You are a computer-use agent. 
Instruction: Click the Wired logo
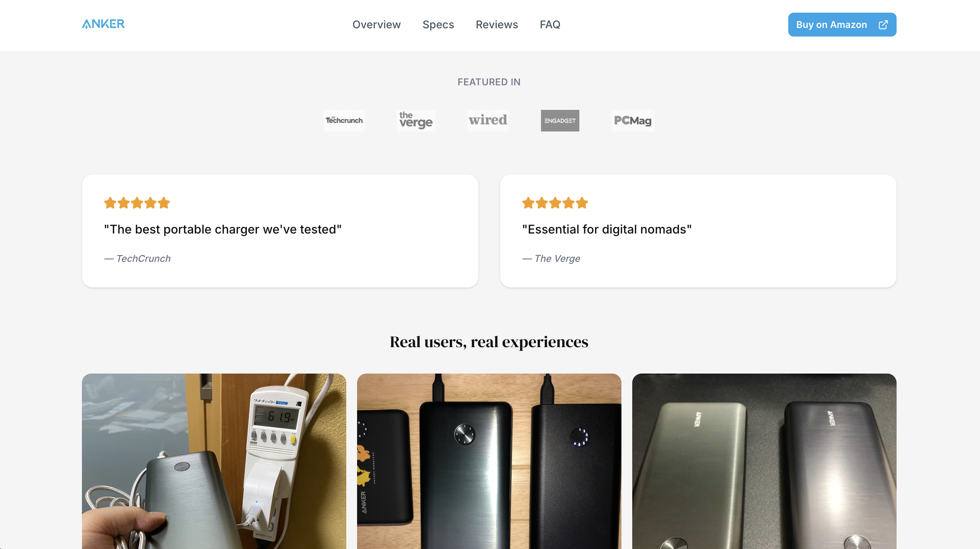coord(488,121)
